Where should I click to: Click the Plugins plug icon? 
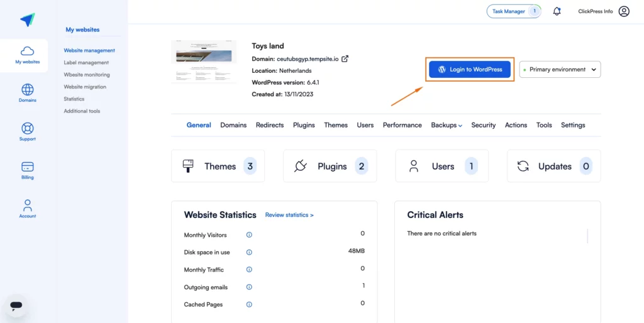[x=301, y=167]
